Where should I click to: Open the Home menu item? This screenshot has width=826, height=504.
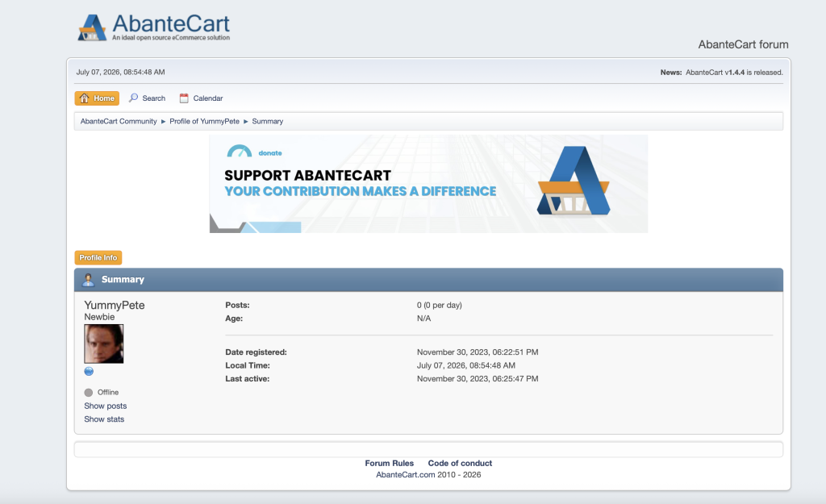tap(97, 98)
